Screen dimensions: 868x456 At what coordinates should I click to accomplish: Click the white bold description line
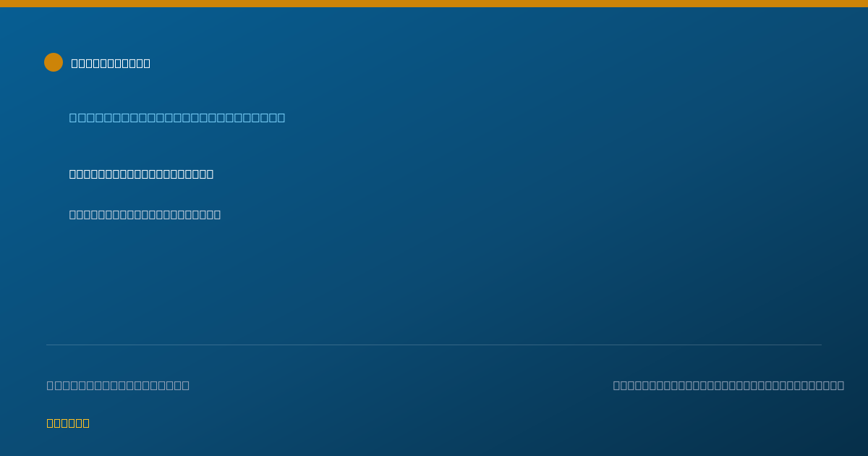click(141, 174)
